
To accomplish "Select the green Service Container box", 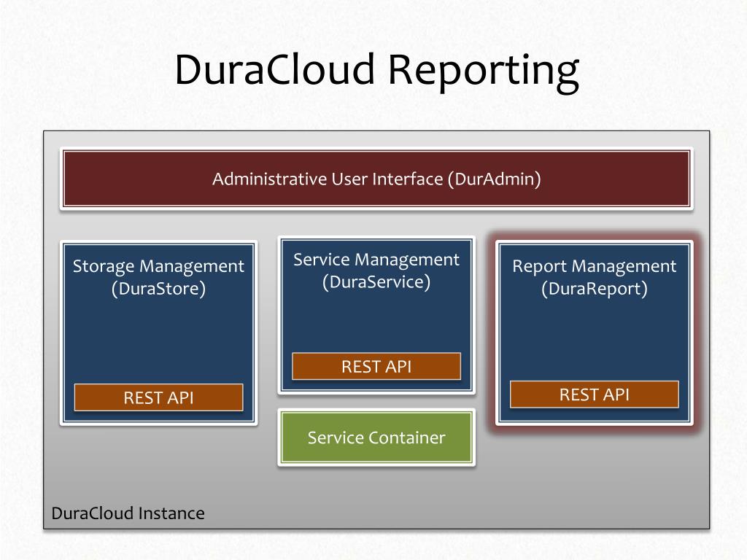I will (376, 437).
